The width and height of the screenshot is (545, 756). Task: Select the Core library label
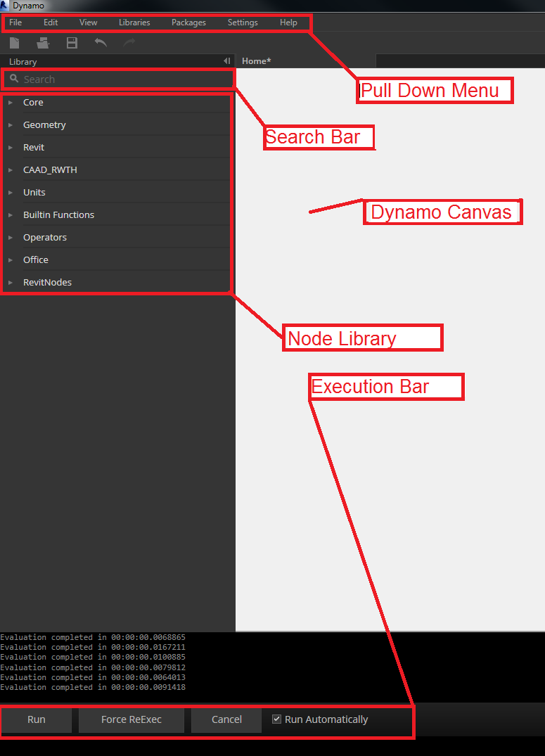click(33, 102)
